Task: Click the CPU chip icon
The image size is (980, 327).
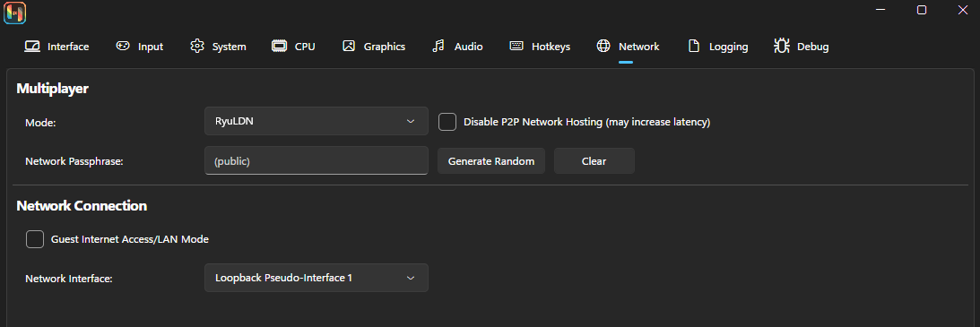Action: click(280, 47)
